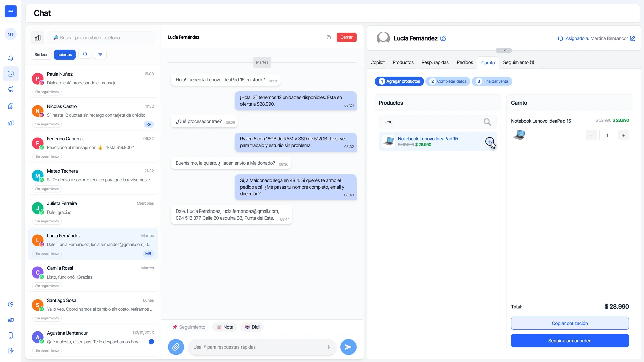Toggle the 'Sin leer' filter chip
Screen dimensions: 644x362
(41, 55)
